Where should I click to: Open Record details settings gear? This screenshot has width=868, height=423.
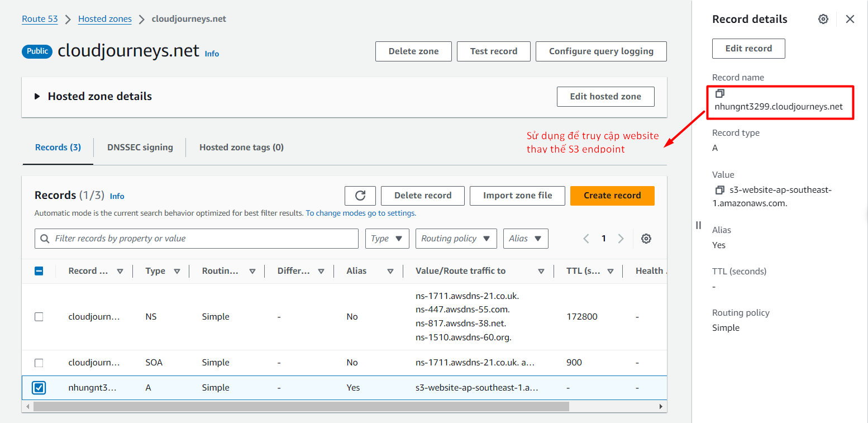[823, 19]
